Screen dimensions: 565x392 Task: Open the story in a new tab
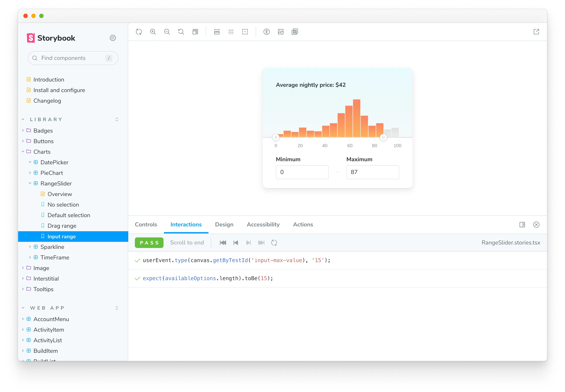[x=536, y=32]
